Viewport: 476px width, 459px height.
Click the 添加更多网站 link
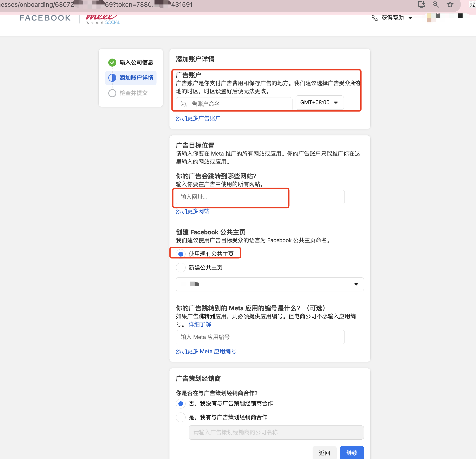tap(193, 211)
